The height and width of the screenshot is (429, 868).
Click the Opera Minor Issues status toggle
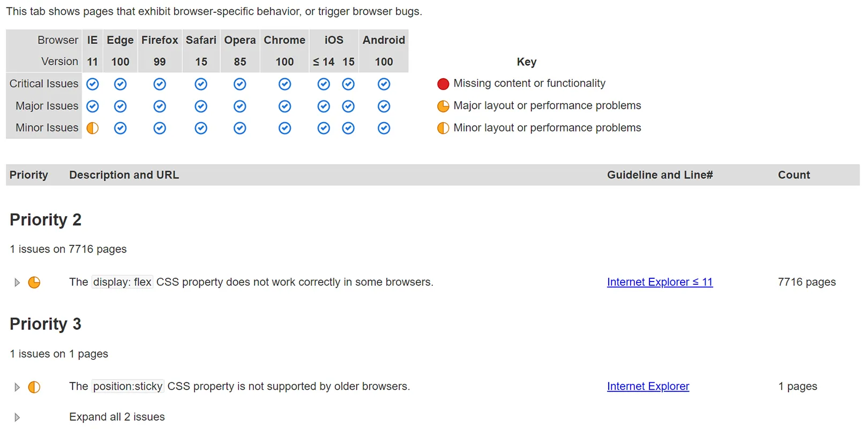pos(240,128)
